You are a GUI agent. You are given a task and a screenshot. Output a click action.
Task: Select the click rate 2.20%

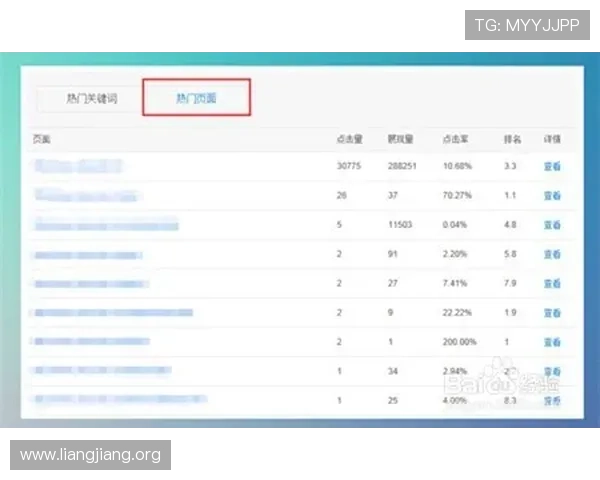click(x=455, y=254)
